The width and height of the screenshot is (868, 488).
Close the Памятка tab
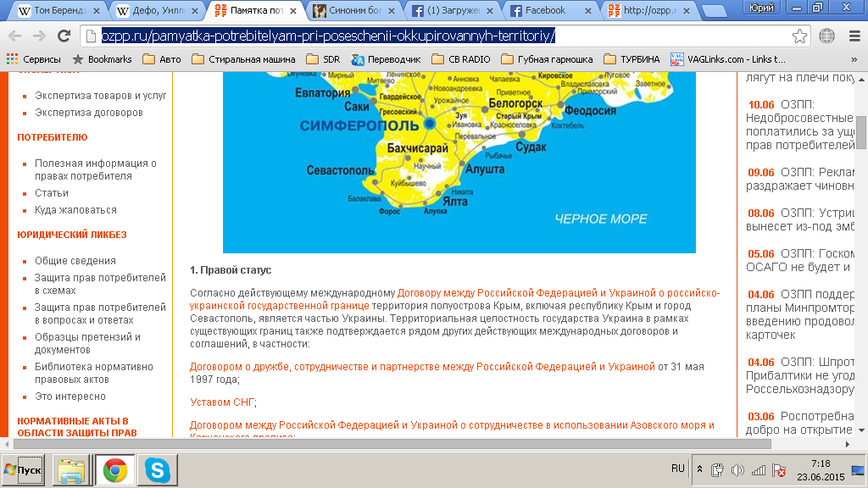tap(292, 10)
